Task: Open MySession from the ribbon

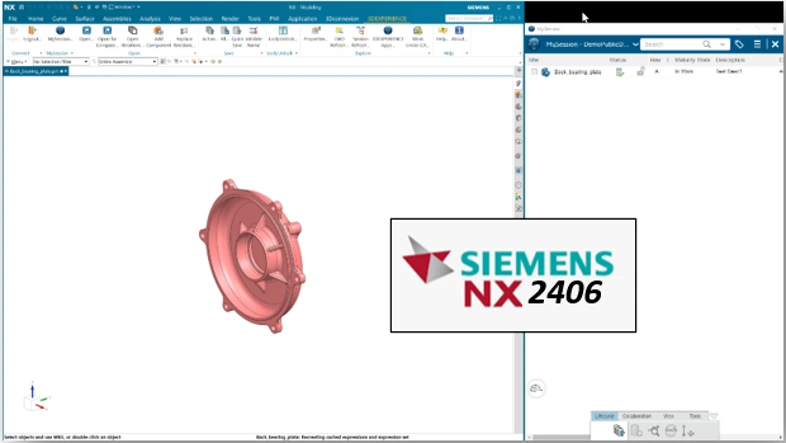Action: click(x=60, y=31)
